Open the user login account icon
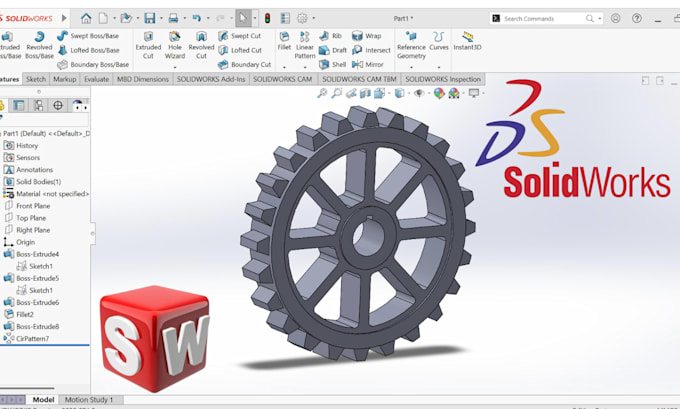680x409 pixels. pyautogui.click(x=615, y=18)
